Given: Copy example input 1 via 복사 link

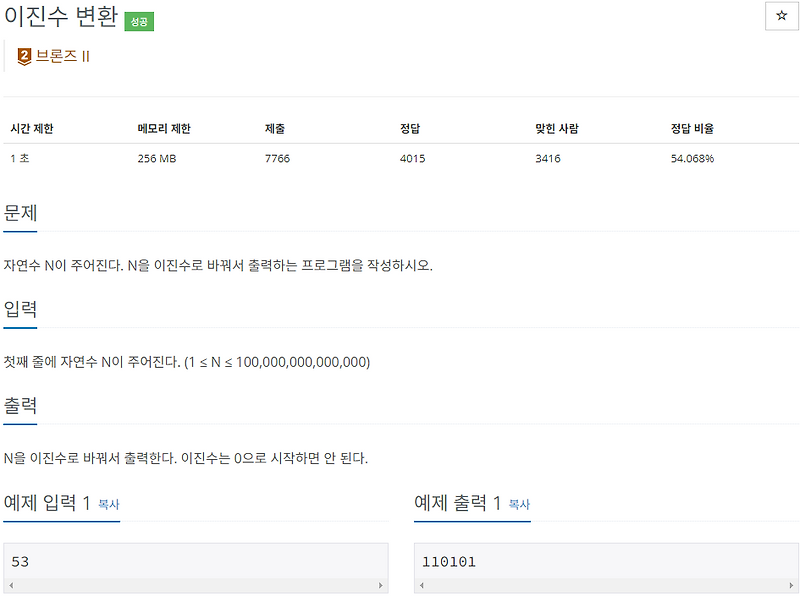Looking at the screenshot, I should click(108, 504).
